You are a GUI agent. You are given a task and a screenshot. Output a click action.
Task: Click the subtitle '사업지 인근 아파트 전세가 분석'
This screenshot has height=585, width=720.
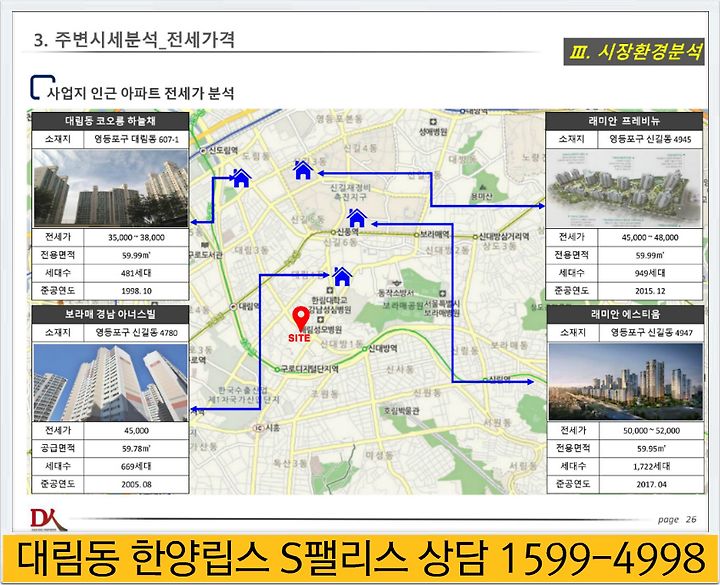141,93
